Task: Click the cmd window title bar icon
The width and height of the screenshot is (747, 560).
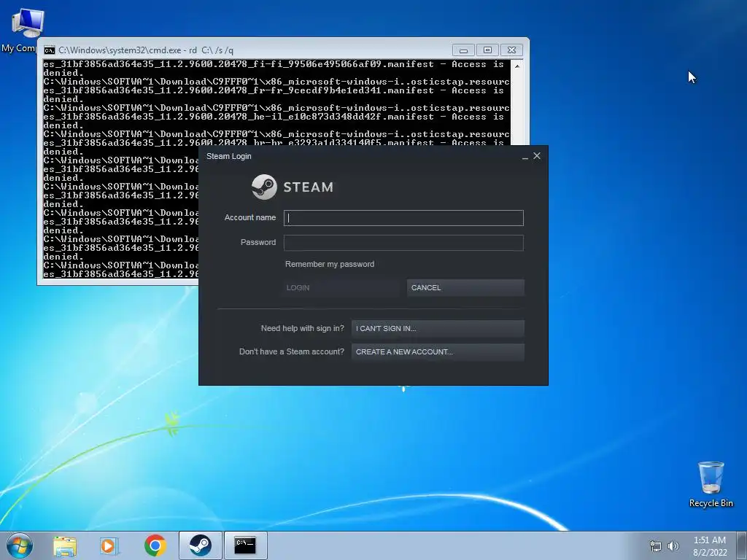Action: coord(49,50)
